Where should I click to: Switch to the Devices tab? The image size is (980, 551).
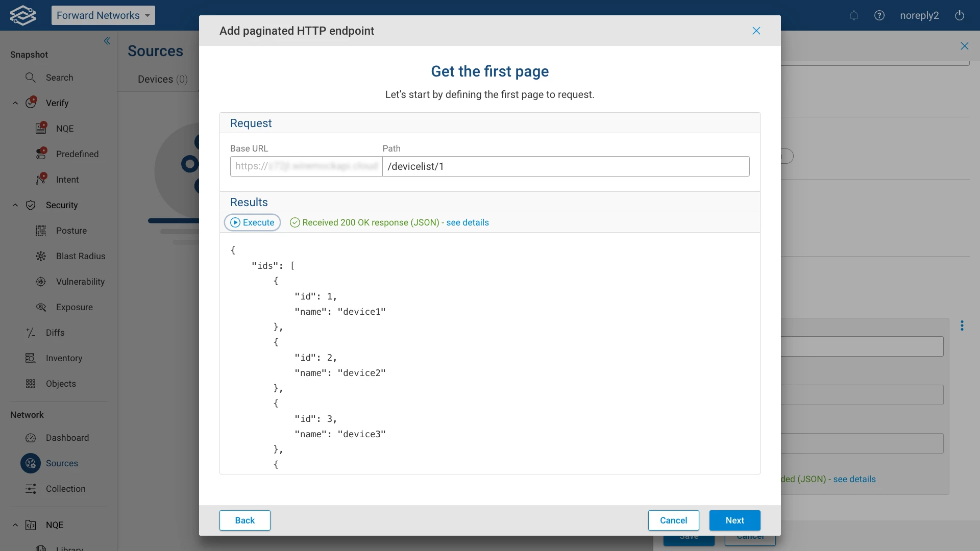coord(162,79)
